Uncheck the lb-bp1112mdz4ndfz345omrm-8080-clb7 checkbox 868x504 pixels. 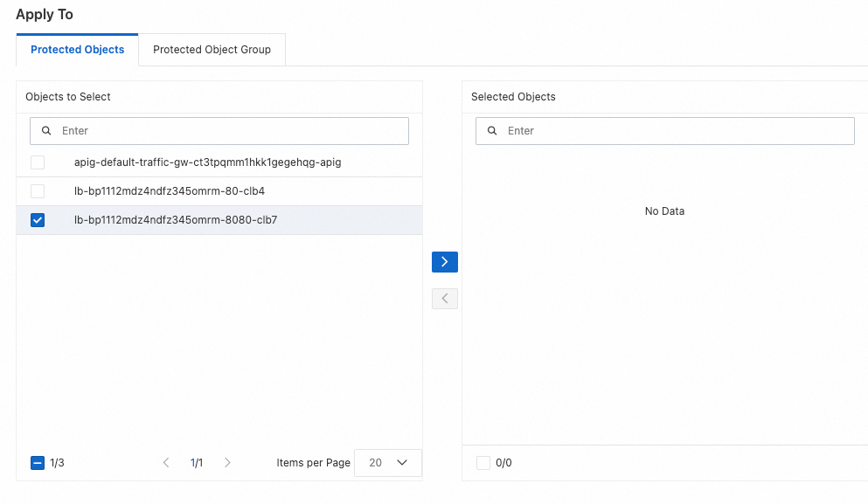click(x=38, y=219)
